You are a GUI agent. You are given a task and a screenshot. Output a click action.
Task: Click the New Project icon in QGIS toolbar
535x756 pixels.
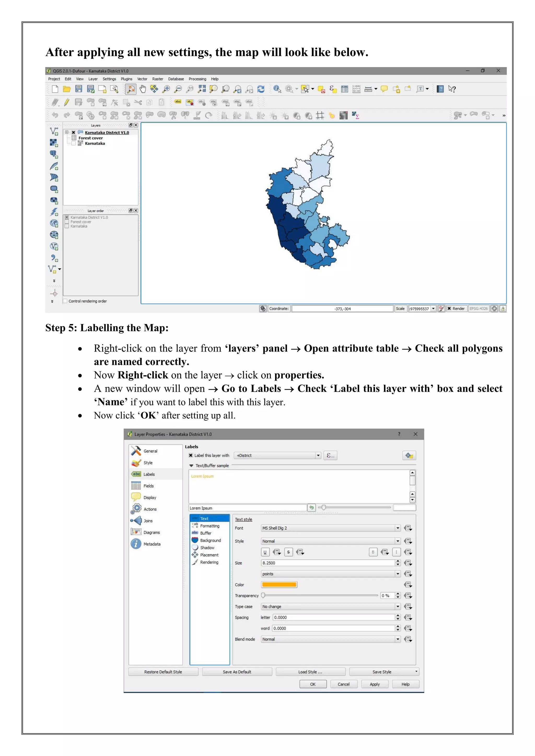[x=55, y=89]
